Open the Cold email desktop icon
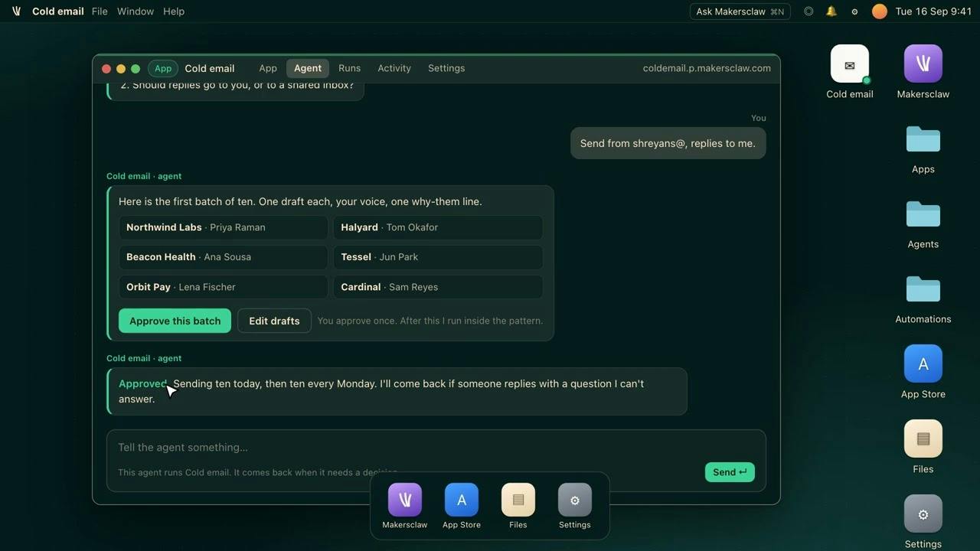This screenshot has height=551, width=980. click(850, 72)
